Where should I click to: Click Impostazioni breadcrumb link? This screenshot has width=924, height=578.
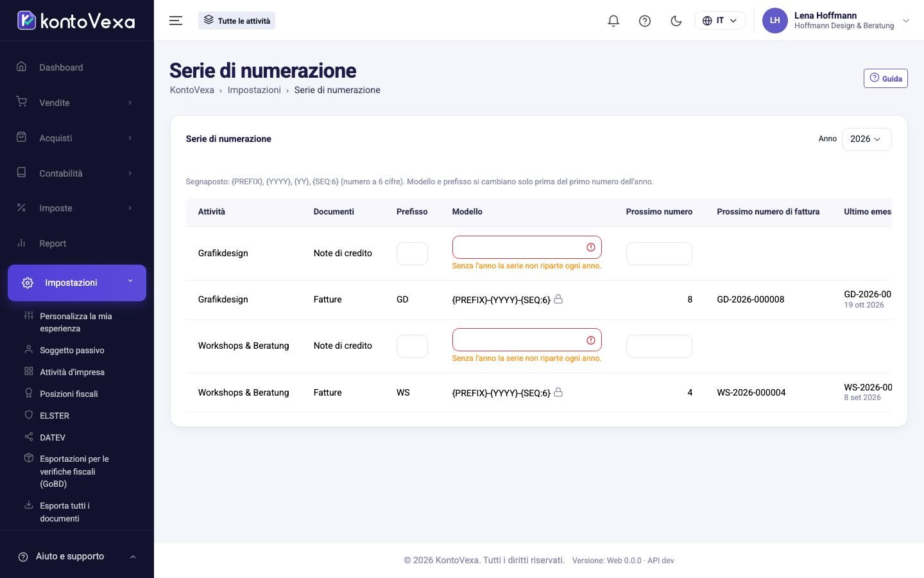[x=254, y=90]
